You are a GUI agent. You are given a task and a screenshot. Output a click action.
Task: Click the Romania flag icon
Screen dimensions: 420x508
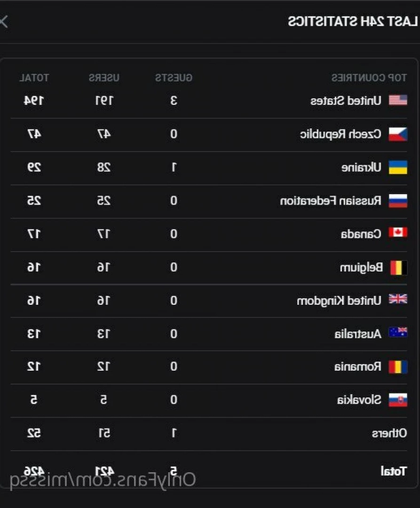397,367
